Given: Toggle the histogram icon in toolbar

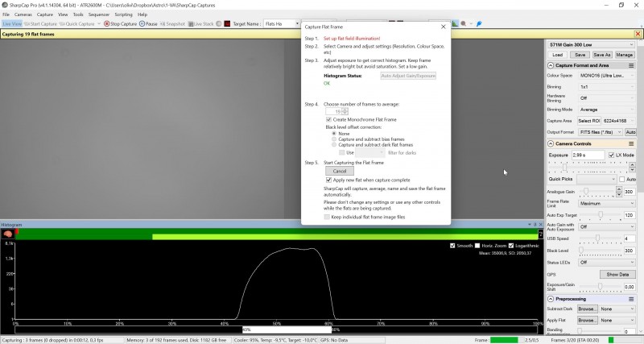Looking at the screenshot, I should coord(455,24).
